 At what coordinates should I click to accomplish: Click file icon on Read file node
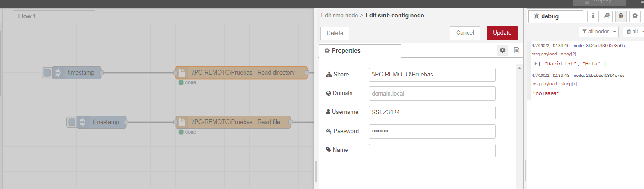tap(181, 122)
